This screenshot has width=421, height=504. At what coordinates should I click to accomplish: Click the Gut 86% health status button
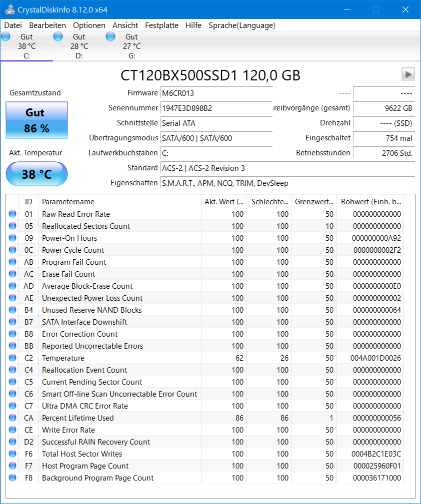pos(36,120)
